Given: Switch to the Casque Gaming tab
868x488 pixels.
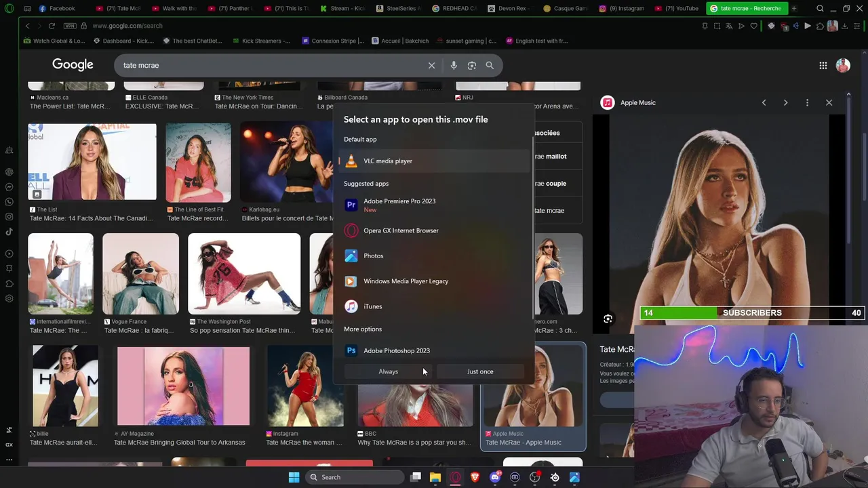Looking at the screenshot, I should pos(567,8).
